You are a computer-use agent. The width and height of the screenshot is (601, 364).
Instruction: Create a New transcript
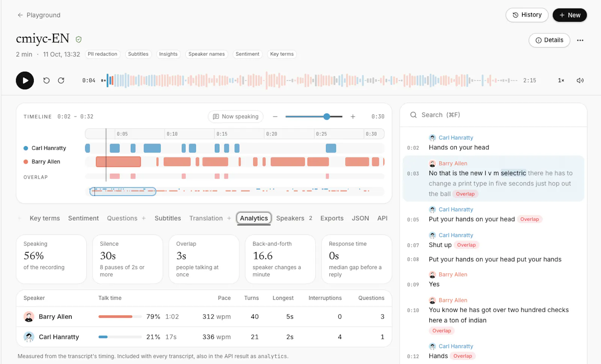point(569,15)
